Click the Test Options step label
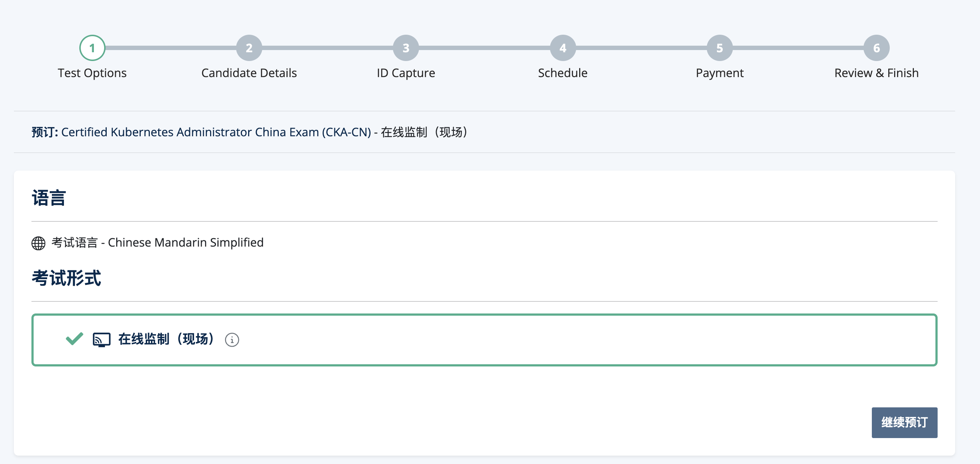This screenshot has height=464, width=980. click(x=92, y=73)
